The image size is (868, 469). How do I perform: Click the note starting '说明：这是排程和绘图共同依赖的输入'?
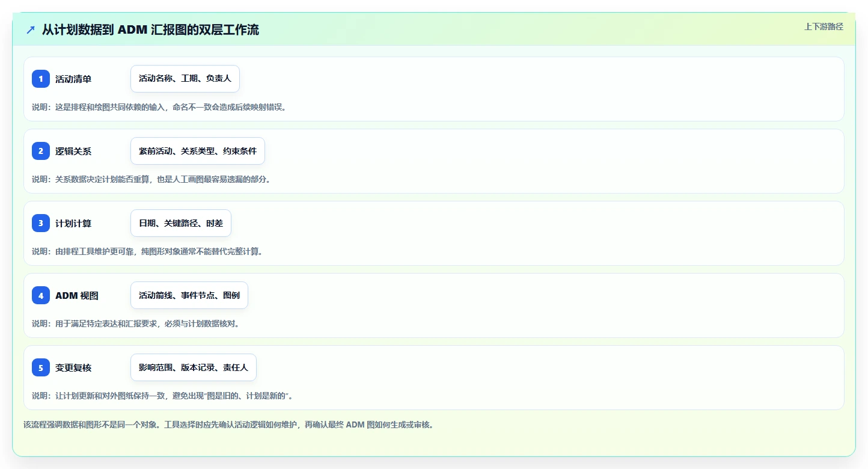point(159,107)
